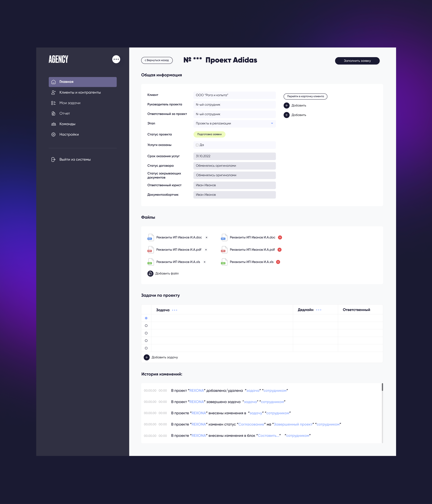This screenshot has height=504, width=432.
Task: Select the second radio button in tasks table
Action: pos(146,326)
